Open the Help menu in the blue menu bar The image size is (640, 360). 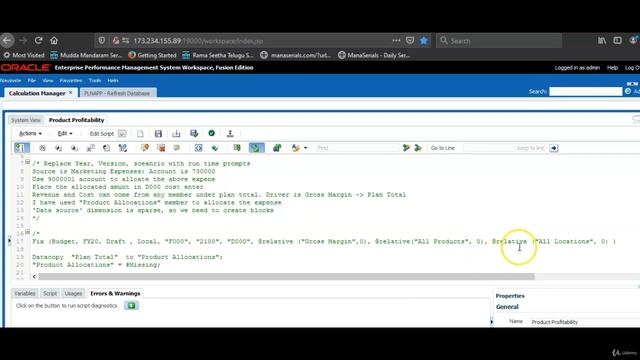(113, 80)
